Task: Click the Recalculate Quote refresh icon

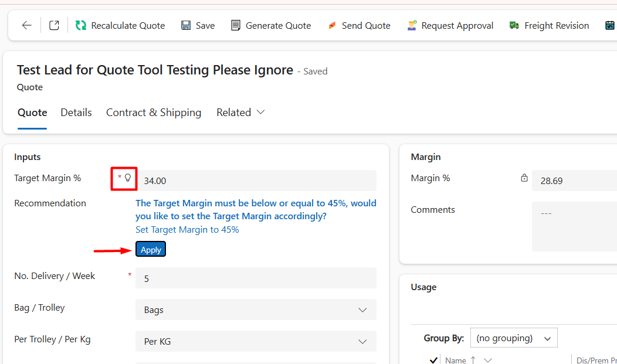Action: pyautogui.click(x=81, y=26)
